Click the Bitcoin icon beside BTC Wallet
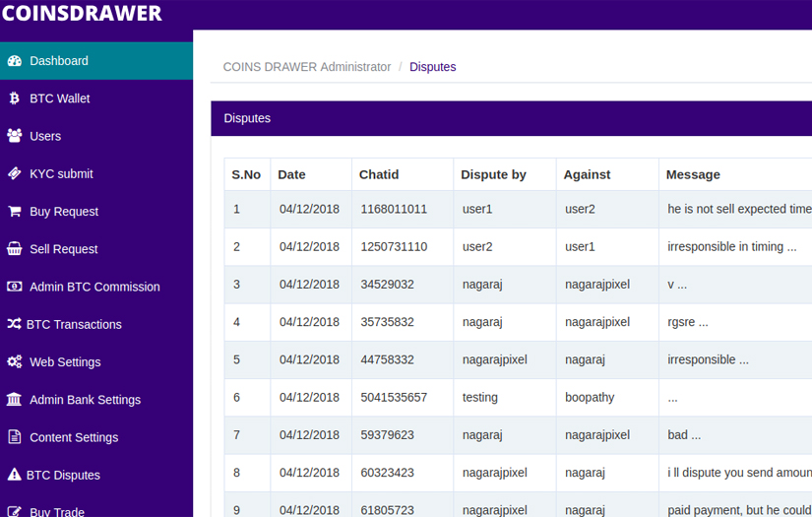 pyautogui.click(x=15, y=98)
